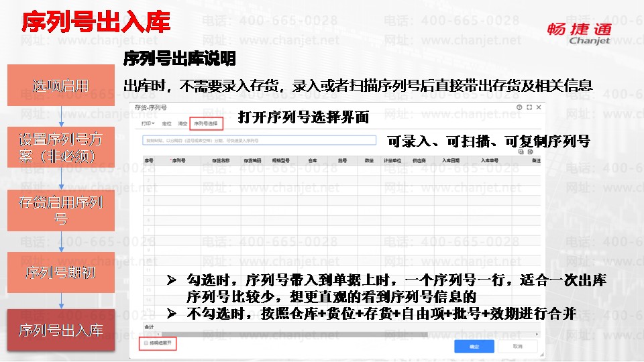Screen dimensions: 644x362
Task: Maximize the 存货-序列号 dialog
Action: point(529,107)
